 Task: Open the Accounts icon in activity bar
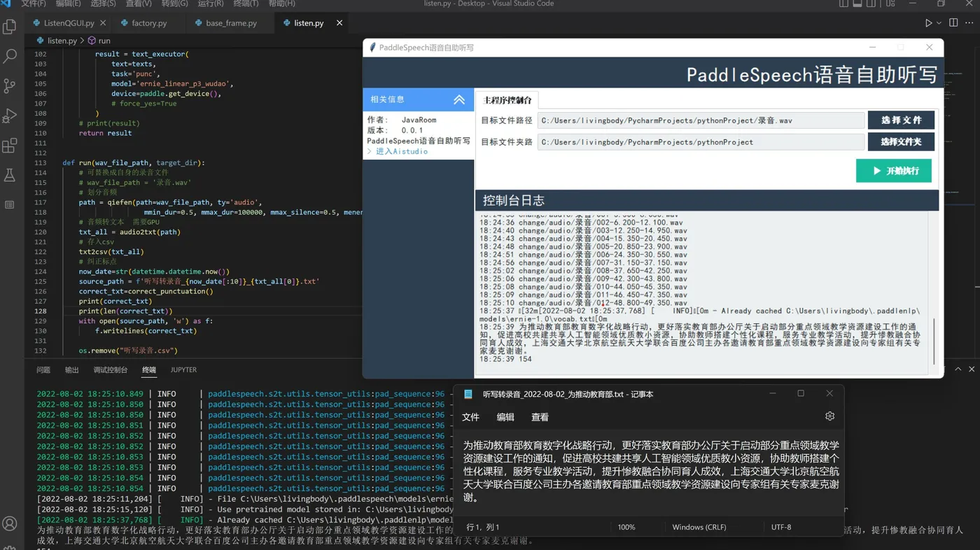pyautogui.click(x=10, y=523)
